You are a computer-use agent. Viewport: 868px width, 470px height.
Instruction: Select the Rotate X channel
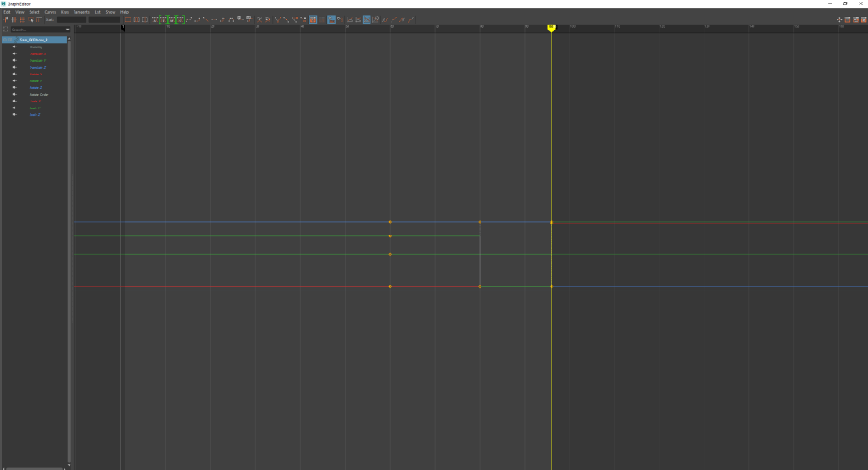[x=36, y=74]
